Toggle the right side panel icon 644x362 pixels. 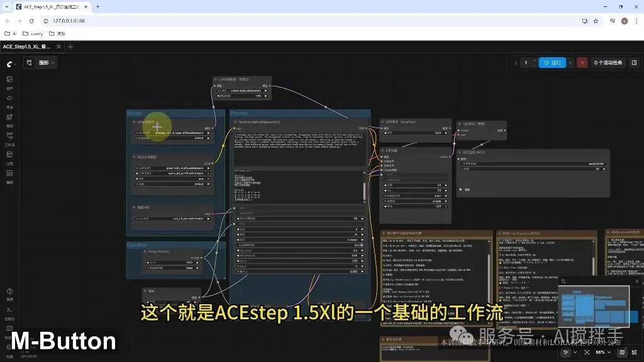point(634,63)
